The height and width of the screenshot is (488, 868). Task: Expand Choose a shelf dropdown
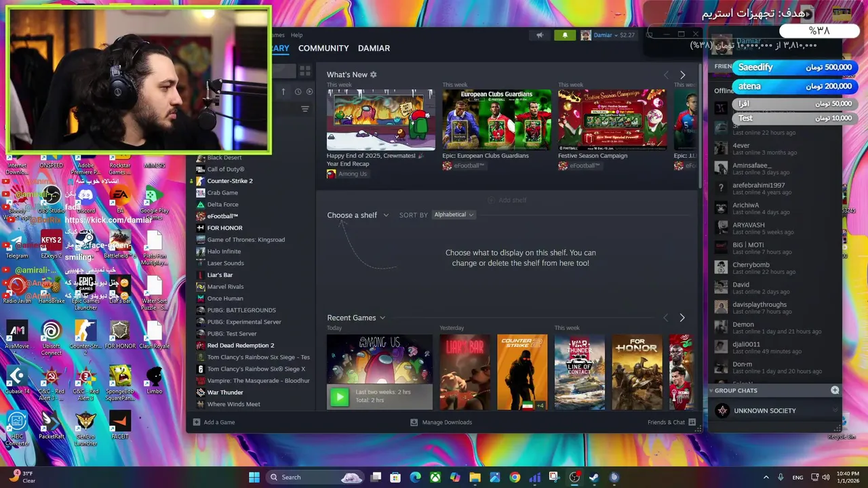pyautogui.click(x=358, y=215)
